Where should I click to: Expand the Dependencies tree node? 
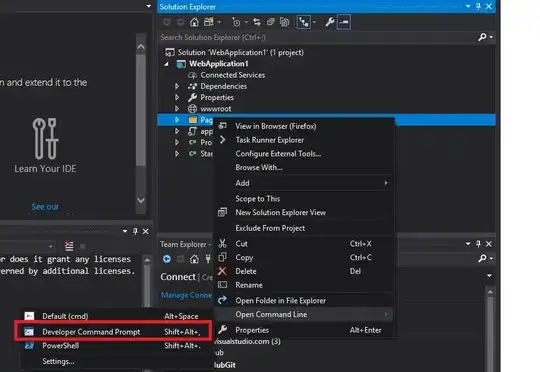177,86
